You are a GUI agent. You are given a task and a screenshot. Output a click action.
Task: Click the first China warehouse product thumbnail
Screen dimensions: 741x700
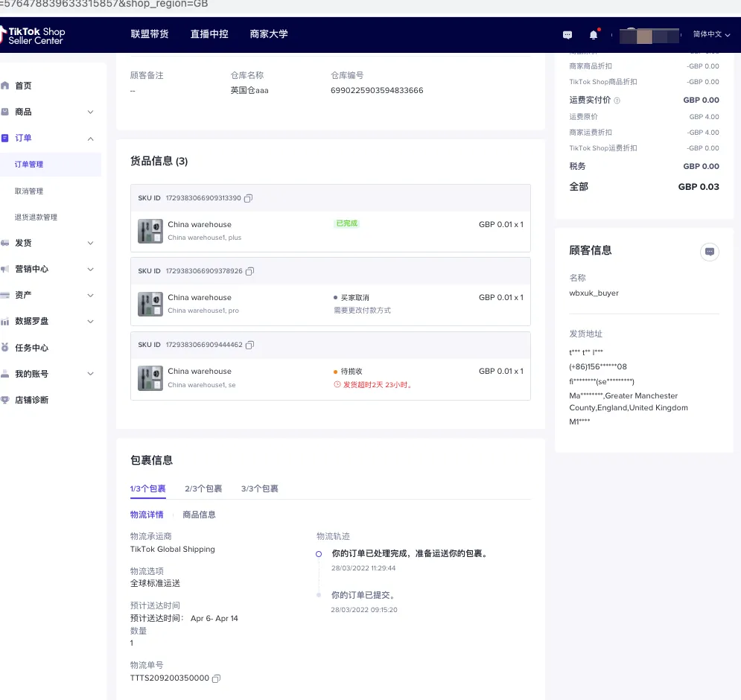click(150, 231)
